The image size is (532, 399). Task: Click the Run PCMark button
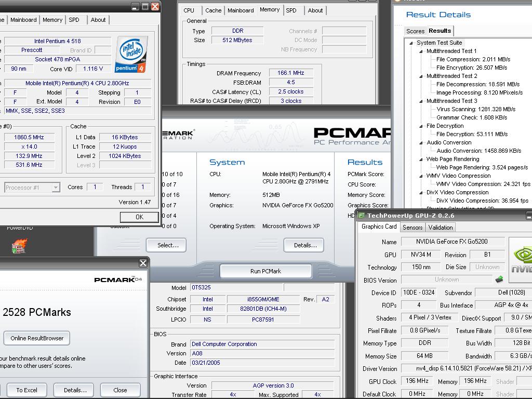tap(265, 271)
